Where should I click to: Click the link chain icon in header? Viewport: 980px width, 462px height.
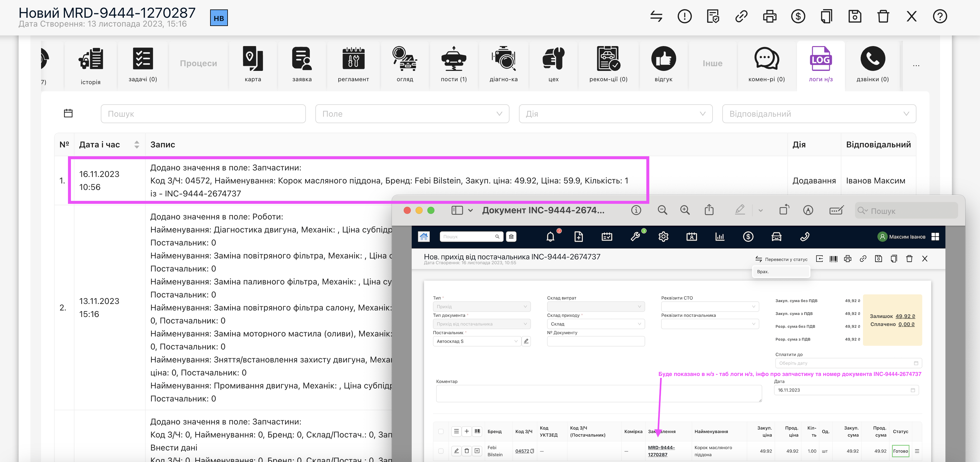pos(741,16)
